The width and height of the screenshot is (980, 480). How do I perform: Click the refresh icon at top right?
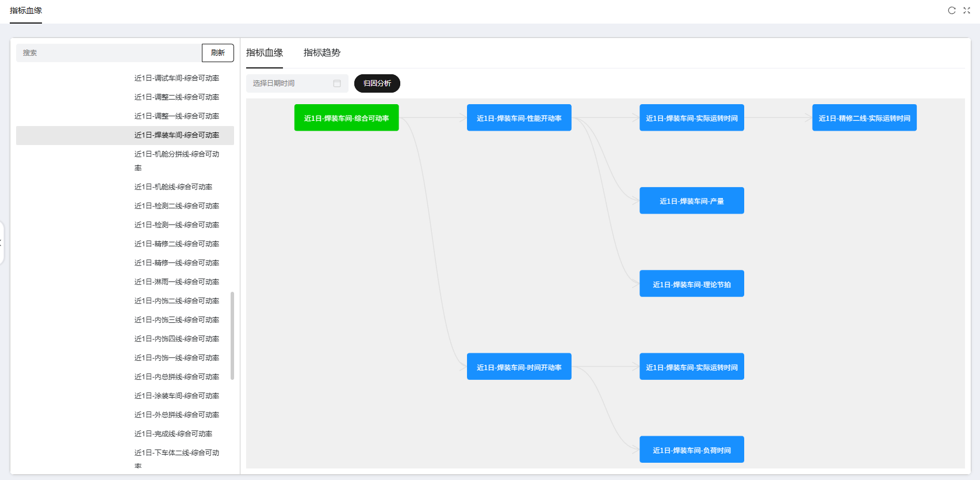[951, 10]
